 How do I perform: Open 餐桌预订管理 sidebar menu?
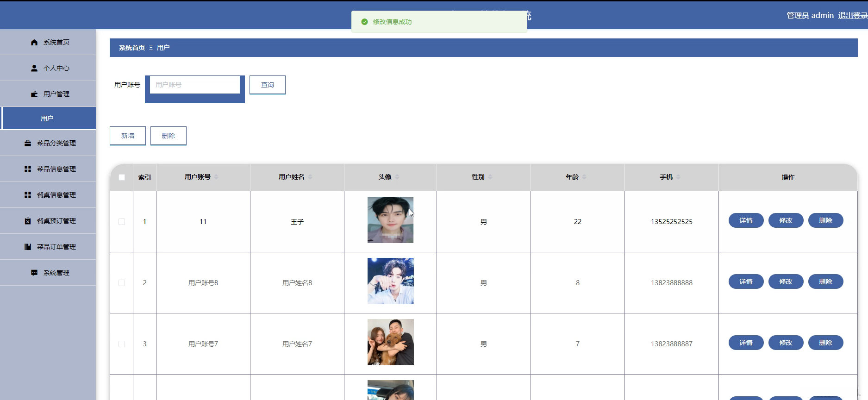[x=48, y=221]
